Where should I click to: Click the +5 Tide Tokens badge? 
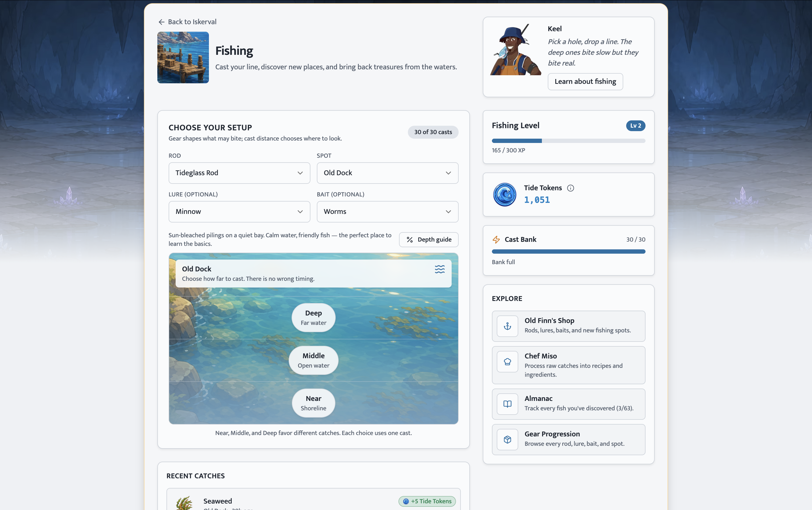[427, 502]
